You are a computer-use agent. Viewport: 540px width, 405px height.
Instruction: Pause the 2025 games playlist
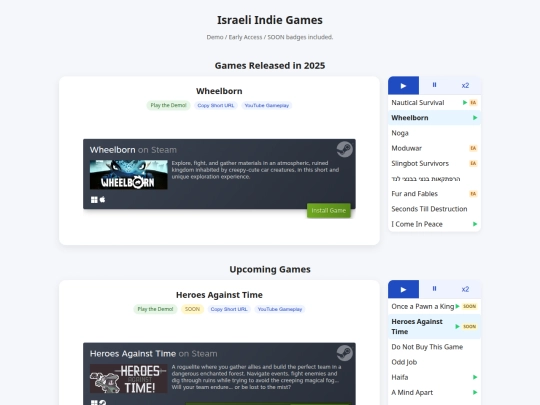pyautogui.click(x=434, y=85)
